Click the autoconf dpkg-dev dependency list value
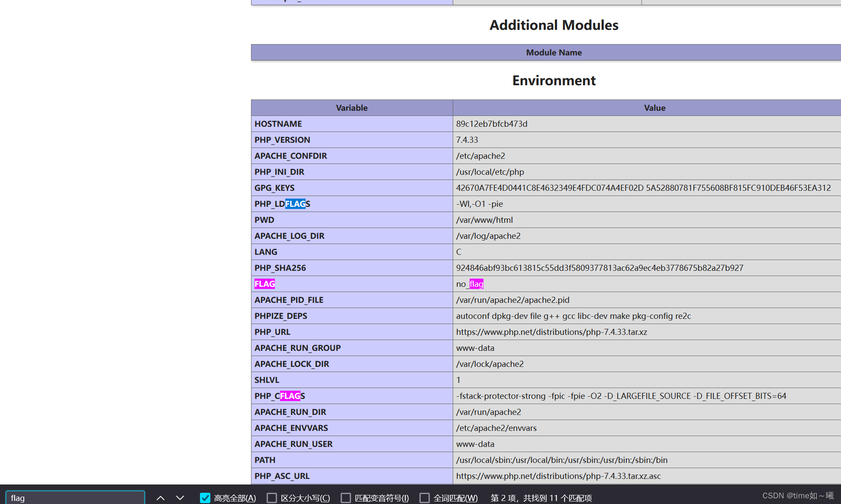The width and height of the screenshot is (841, 504). point(574,316)
